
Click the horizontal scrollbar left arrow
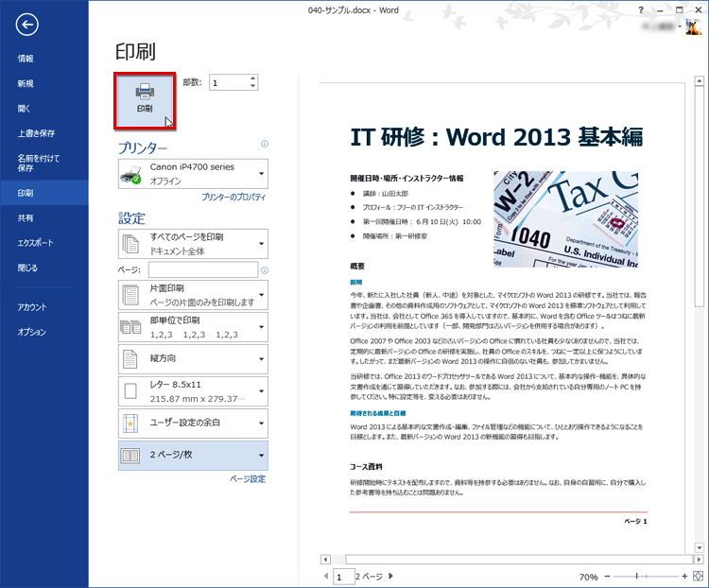(325, 560)
